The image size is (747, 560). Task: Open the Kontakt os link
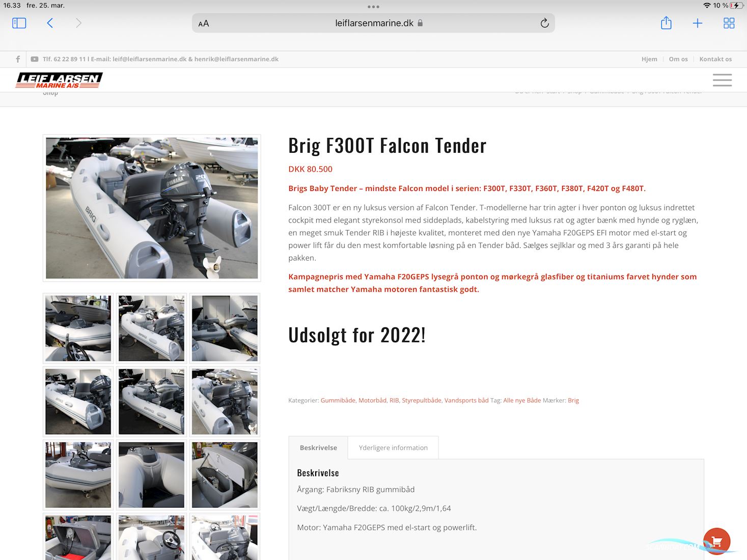[715, 59]
